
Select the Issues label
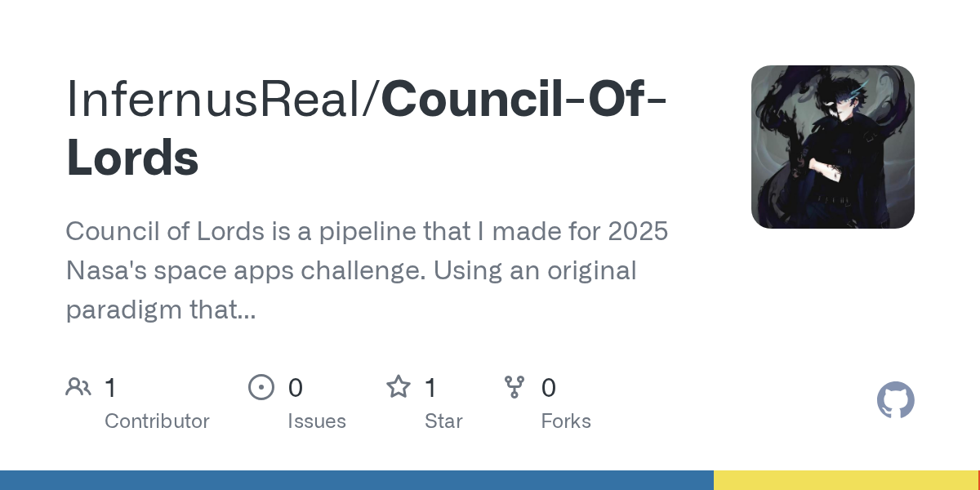[317, 421]
